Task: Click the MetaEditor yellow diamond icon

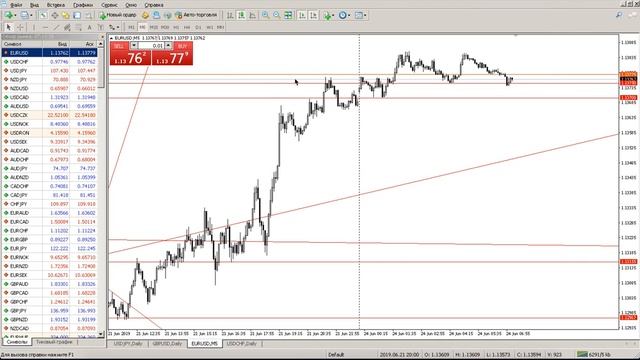Action: click(x=145, y=16)
